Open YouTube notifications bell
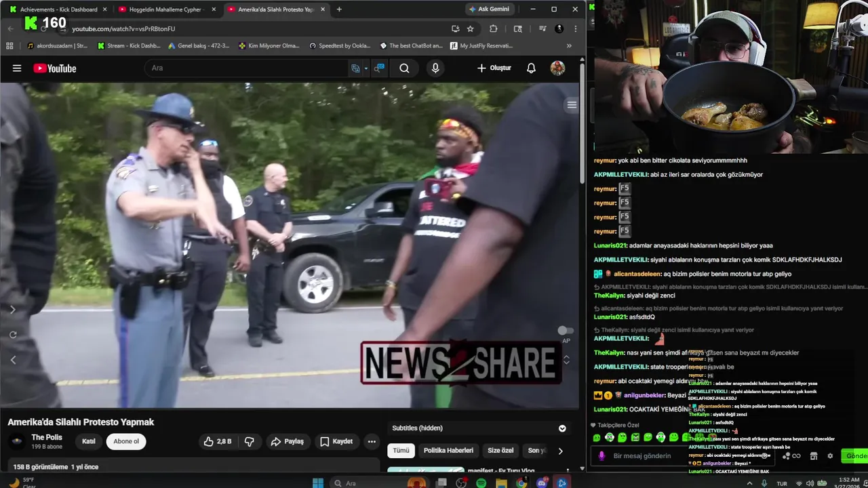The height and width of the screenshot is (488, 868). coord(531,68)
